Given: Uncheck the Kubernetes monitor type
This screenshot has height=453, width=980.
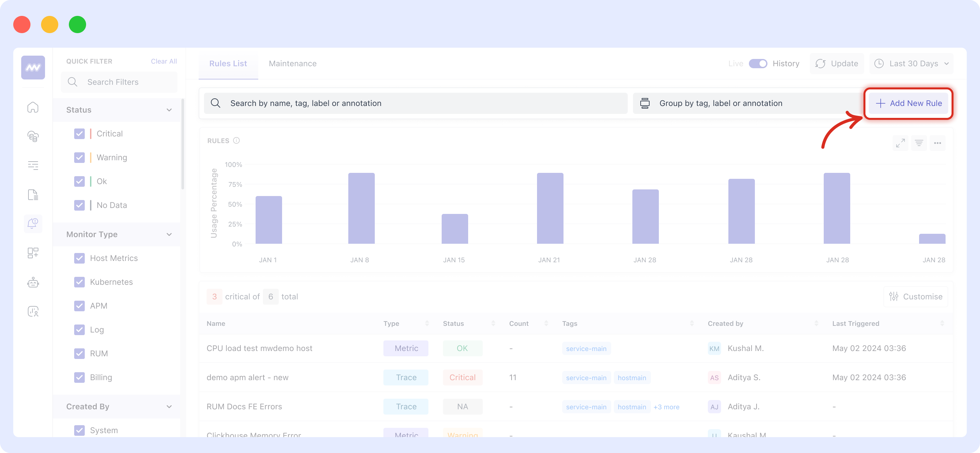Looking at the screenshot, I should pos(79,282).
